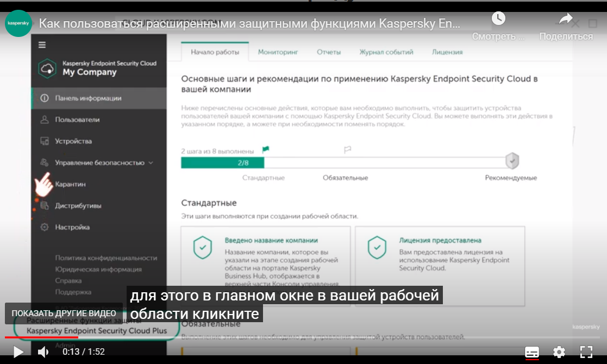Open Справка link in sidebar
This screenshot has width=607, height=364.
coord(68,280)
